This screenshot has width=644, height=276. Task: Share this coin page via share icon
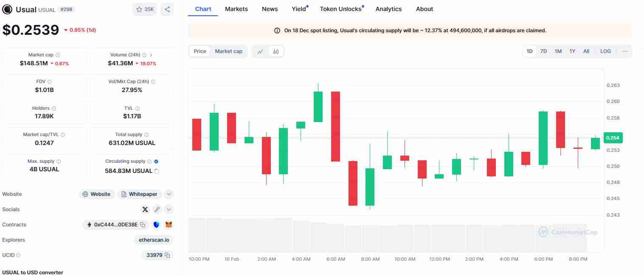167,9
